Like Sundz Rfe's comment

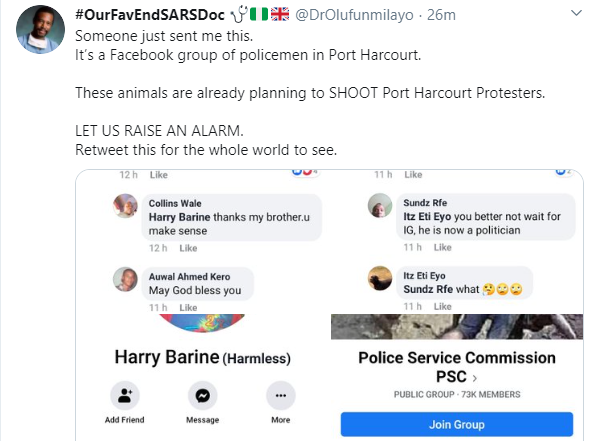(443, 247)
